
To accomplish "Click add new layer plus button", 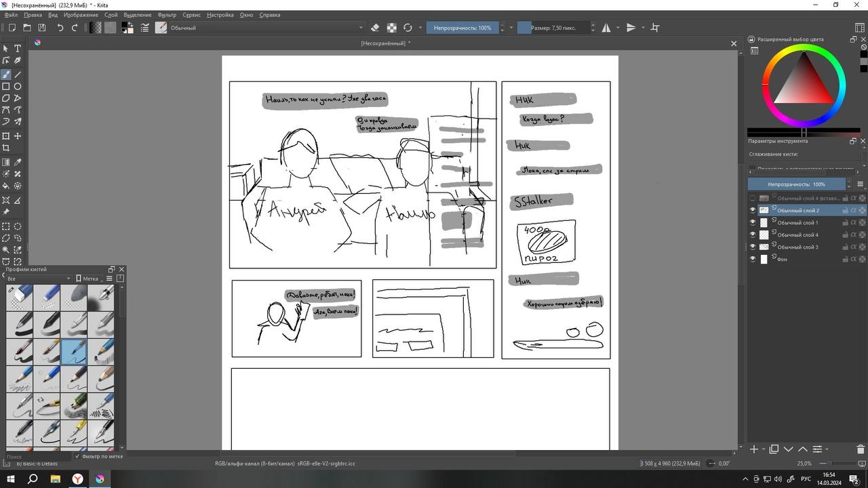I will pyautogui.click(x=754, y=449).
